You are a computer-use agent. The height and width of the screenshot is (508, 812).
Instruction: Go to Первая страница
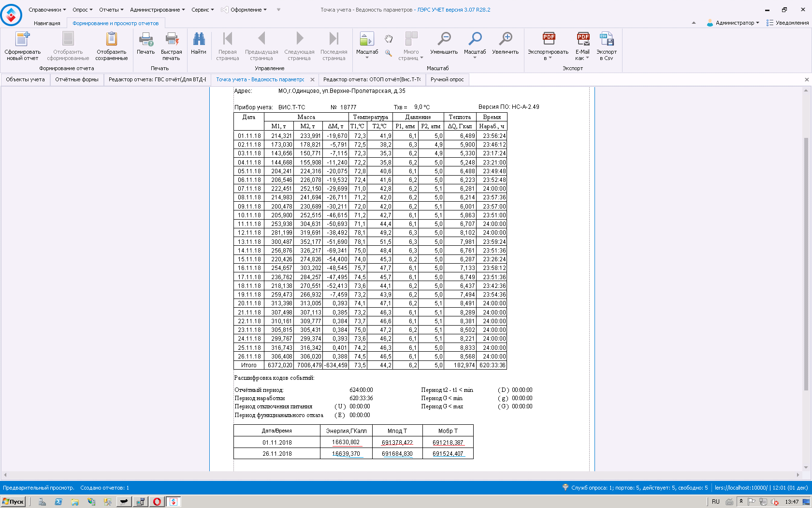(228, 45)
